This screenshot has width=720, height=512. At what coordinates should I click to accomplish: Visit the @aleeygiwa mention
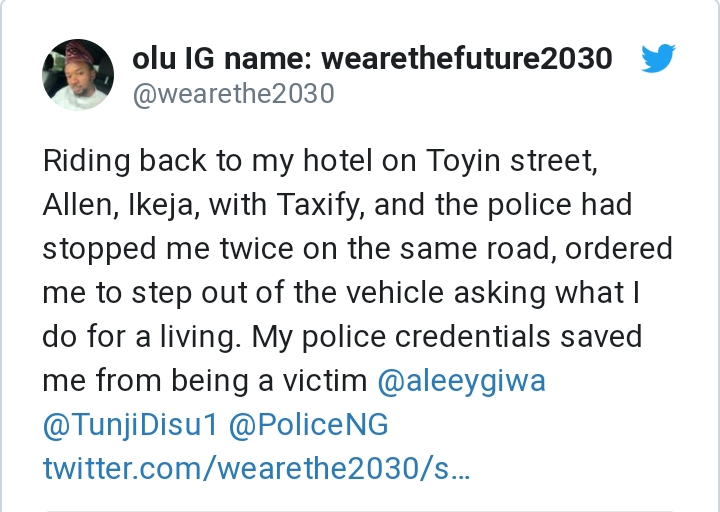461,381
